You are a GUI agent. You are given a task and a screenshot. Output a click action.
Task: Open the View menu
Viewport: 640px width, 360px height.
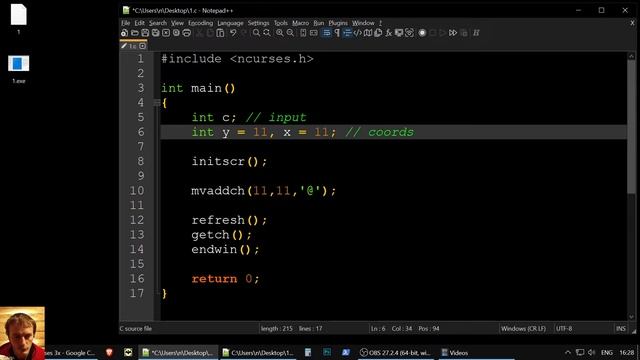pos(177,23)
